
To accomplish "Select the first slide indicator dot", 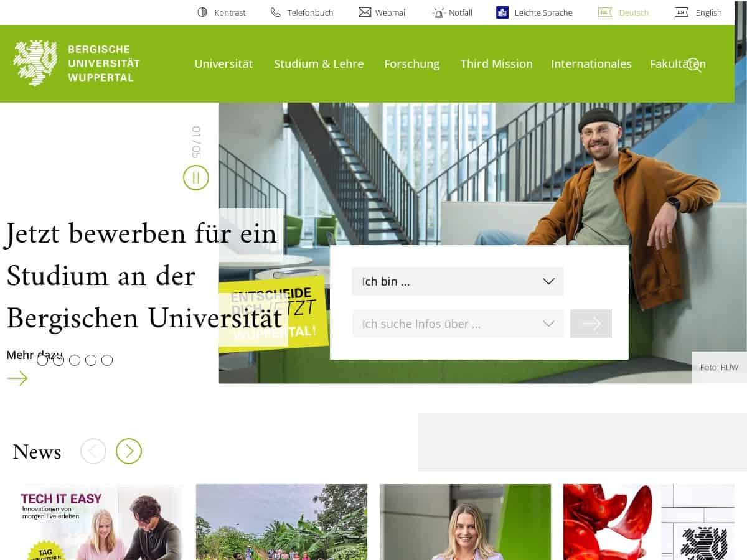I will tap(42, 360).
